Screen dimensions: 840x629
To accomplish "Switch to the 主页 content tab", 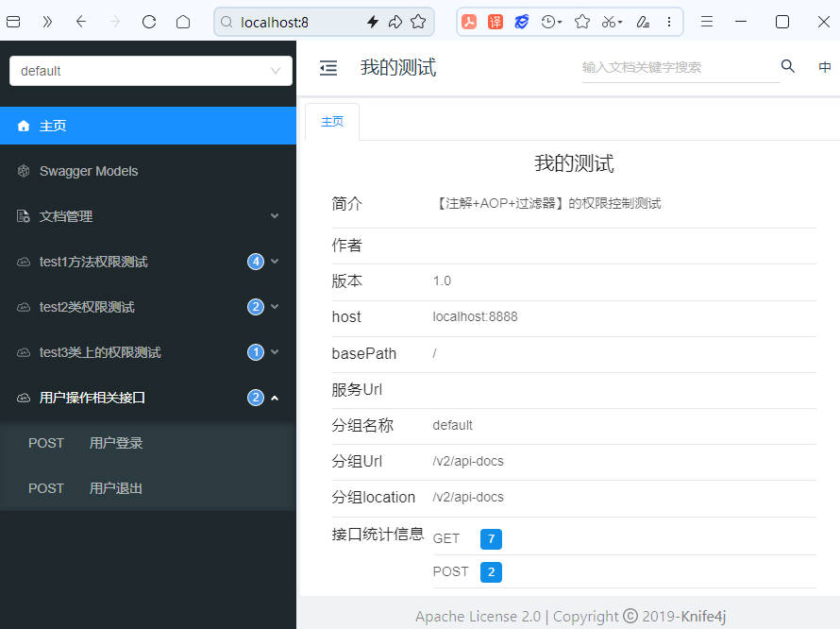I will 332,122.
